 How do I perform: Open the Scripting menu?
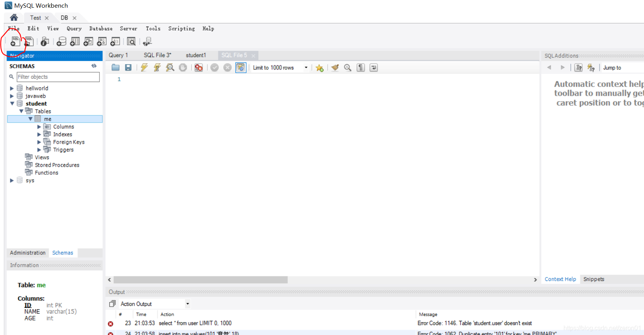click(x=181, y=28)
